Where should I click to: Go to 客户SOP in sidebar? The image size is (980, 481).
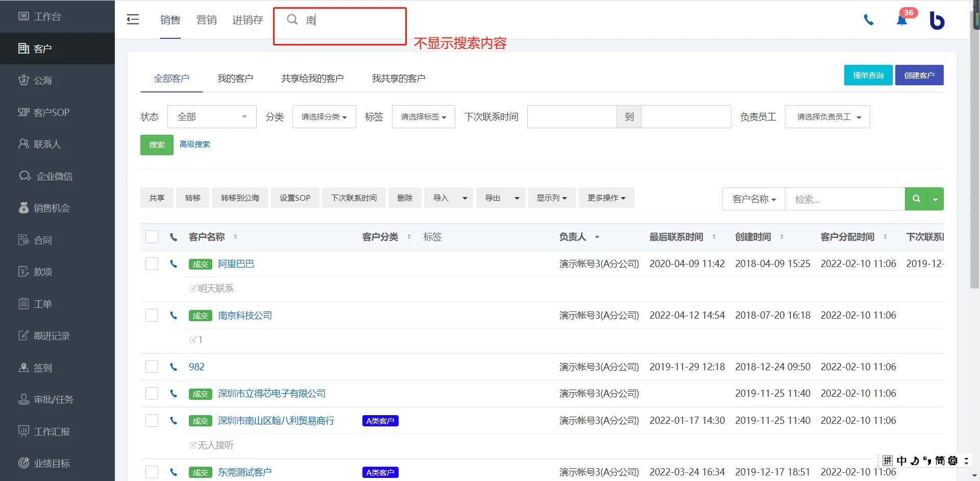(57, 112)
